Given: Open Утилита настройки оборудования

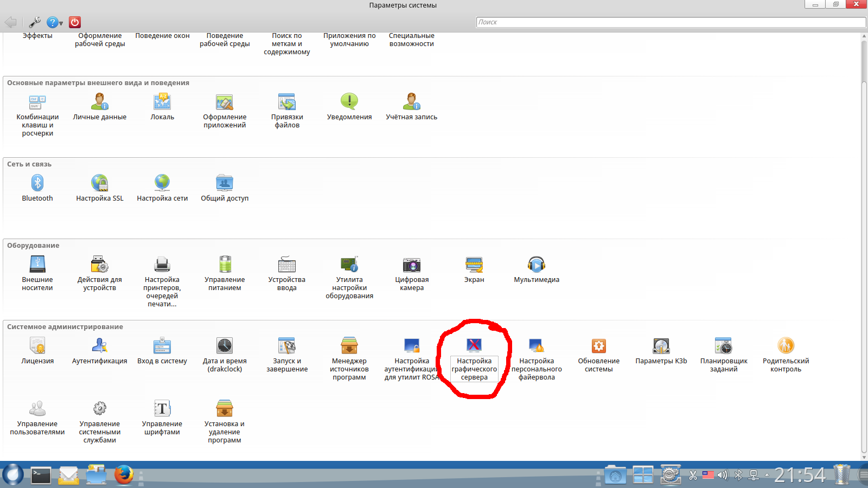Looking at the screenshot, I should [x=349, y=278].
